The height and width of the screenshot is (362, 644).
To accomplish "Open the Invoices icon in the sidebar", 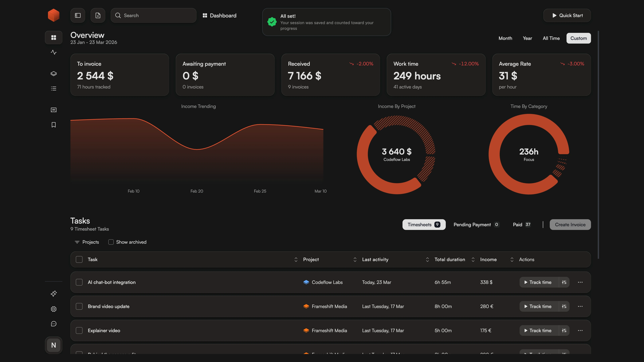I will (53, 110).
